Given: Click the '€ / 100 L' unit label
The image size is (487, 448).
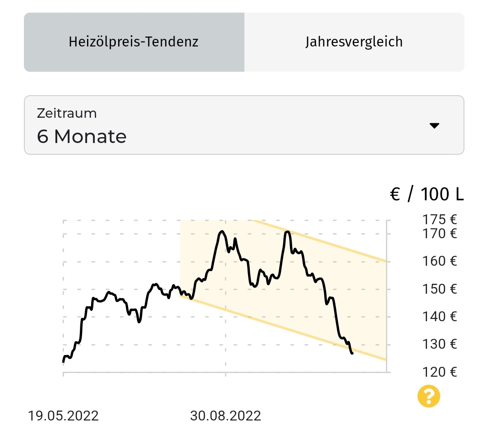Looking at the screenshot, I should 427,194.
